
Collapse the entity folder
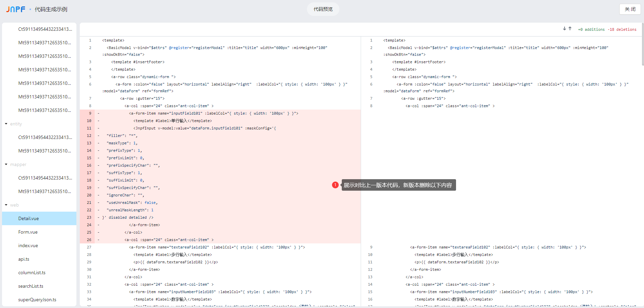(6, 124)
